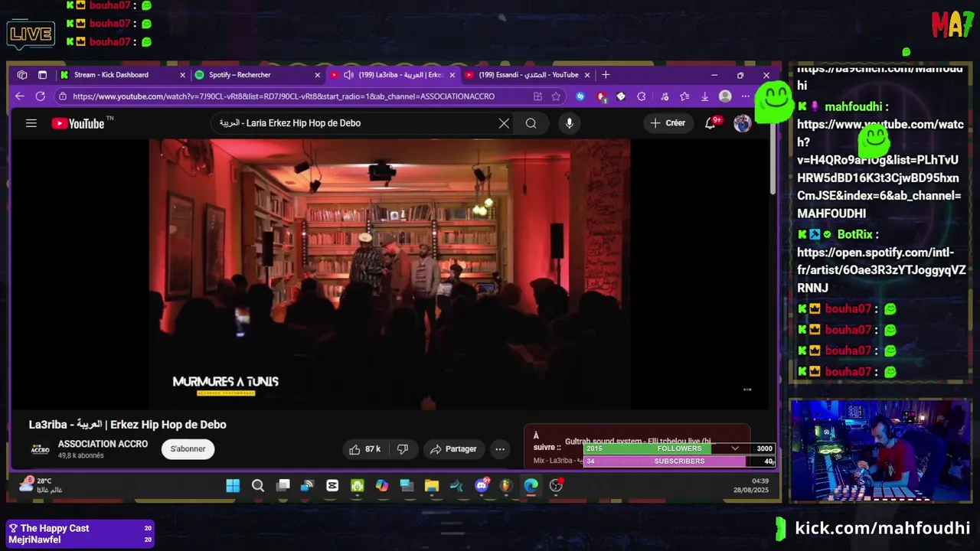Dislike the La3riba video
The height and width of the screenshot is (551, 980).
(402, 449)
